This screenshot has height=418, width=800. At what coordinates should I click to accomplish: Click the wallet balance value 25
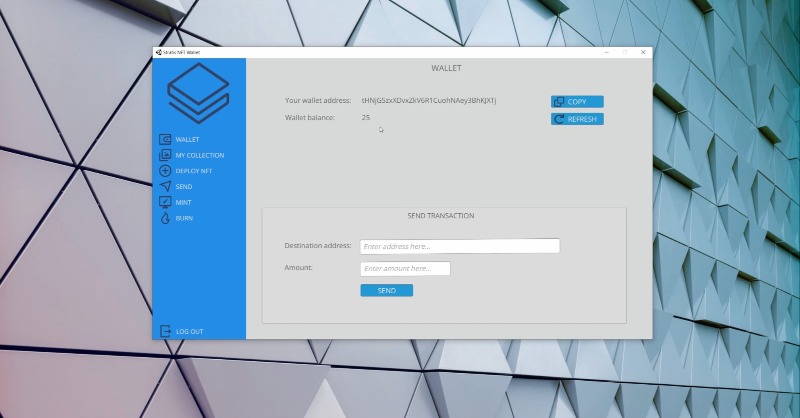tap(366, 117)
